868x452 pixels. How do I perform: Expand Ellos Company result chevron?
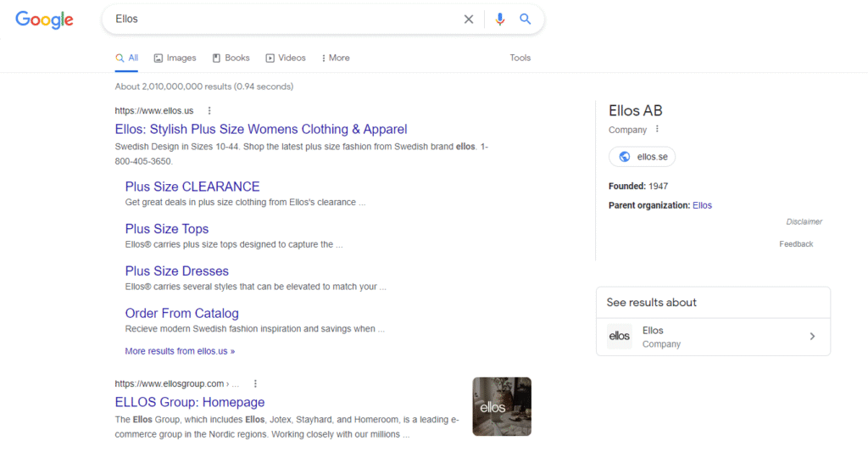(812, 337)
